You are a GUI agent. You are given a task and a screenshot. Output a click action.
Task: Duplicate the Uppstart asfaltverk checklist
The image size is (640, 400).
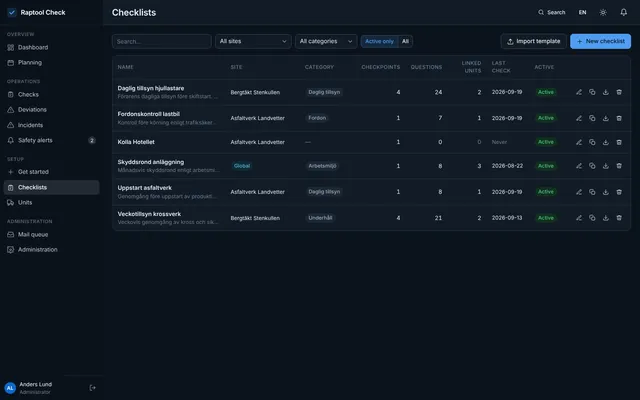coord(592,192)
